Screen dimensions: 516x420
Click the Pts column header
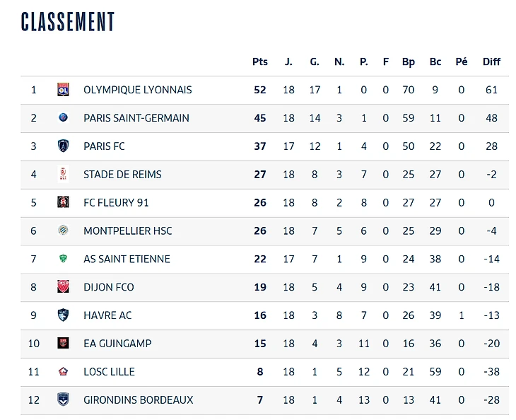click(260, 62)
